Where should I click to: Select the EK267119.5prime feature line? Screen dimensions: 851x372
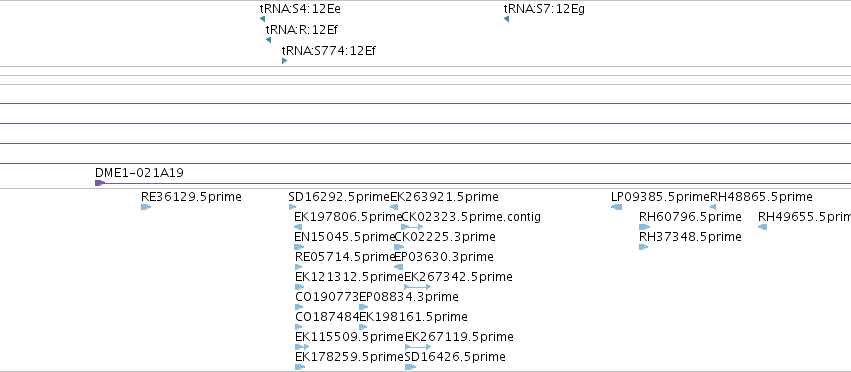pyautogui.click(x=418, y=346)
